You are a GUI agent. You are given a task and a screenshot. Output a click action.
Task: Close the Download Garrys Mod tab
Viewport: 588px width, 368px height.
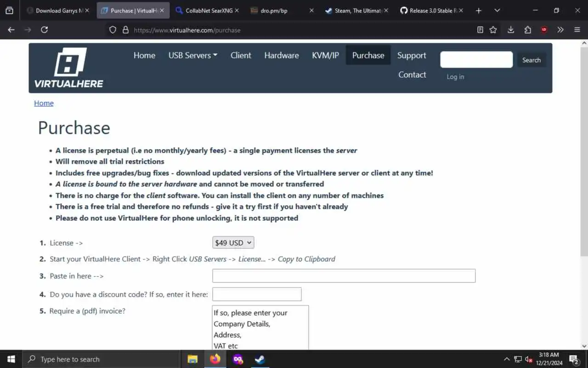click(x=88, y=10)
